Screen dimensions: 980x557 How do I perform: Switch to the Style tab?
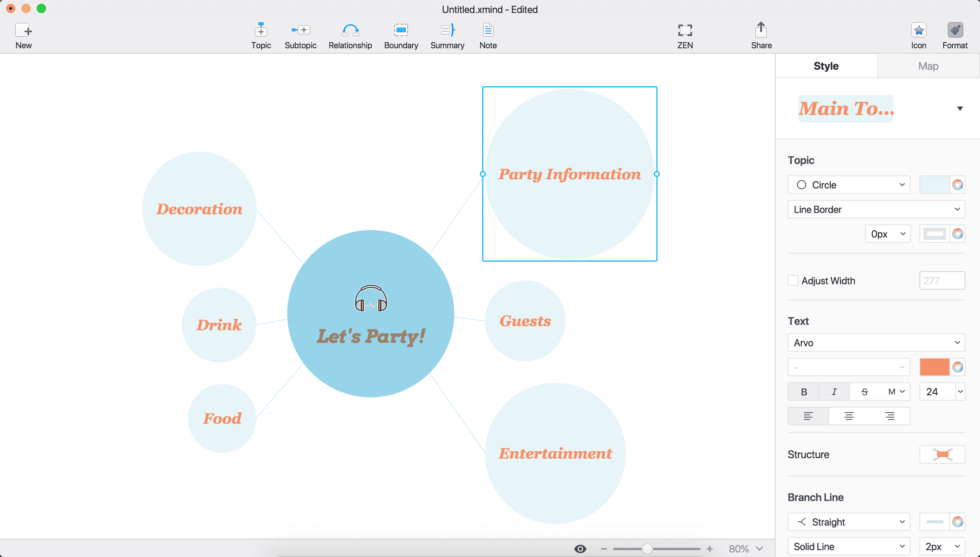(826, 66)
